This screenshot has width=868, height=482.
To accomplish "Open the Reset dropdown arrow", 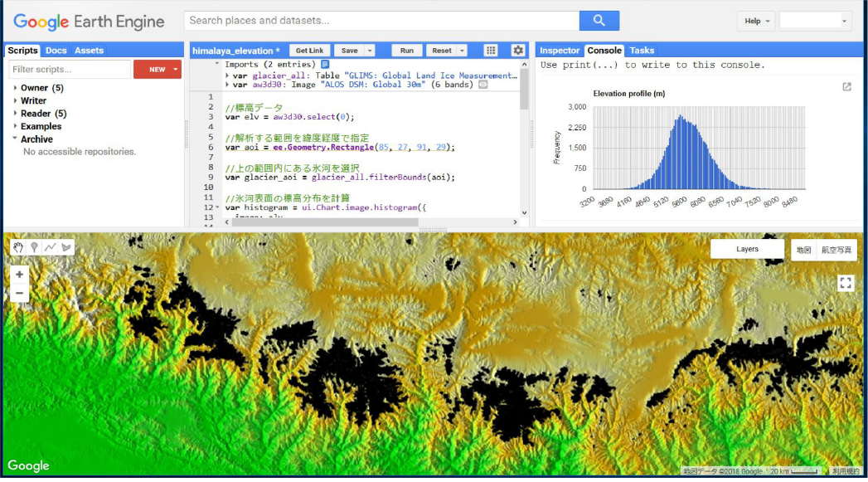I will 462,51.
